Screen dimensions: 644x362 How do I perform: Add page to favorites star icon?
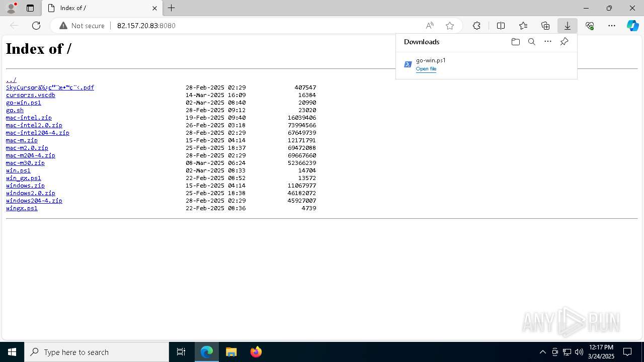tap(450, 26)
